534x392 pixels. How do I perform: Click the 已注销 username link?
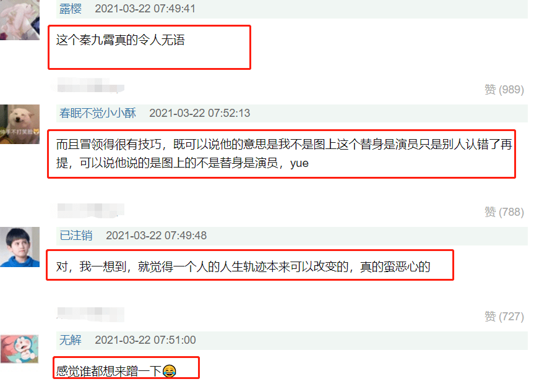tap(76, 236)
